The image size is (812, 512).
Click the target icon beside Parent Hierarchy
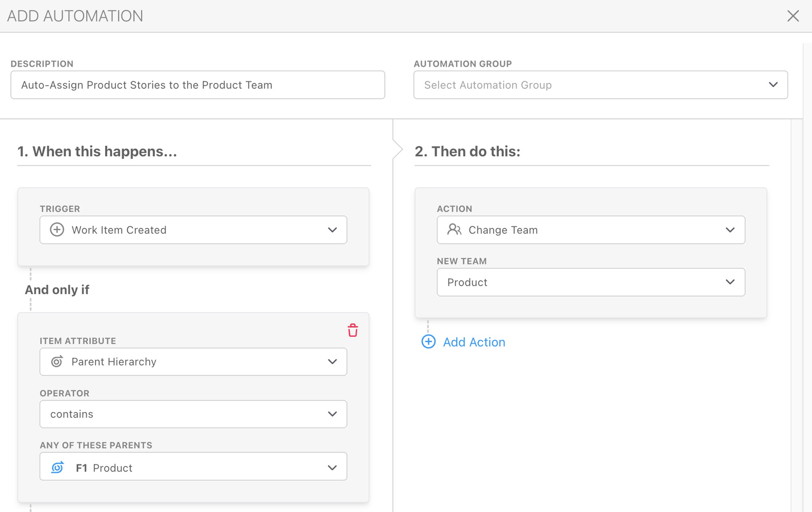[x=57, y=362]
